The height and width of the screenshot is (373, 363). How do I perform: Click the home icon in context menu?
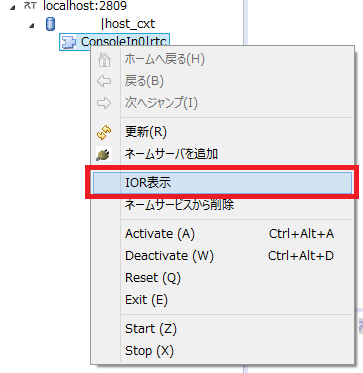pyautogui.click(x=104, y=60)
